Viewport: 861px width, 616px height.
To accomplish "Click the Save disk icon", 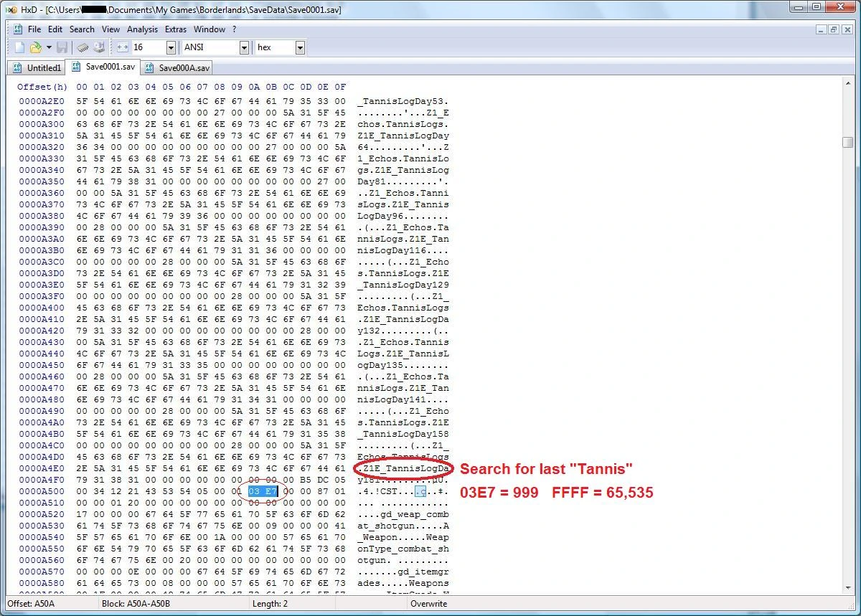I will [62, 47].
